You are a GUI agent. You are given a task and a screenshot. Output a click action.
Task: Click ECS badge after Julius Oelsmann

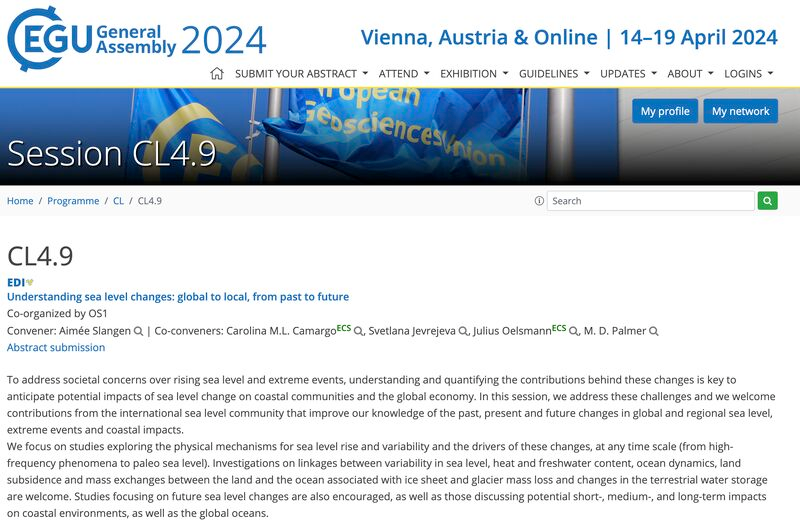click(559, 328)
